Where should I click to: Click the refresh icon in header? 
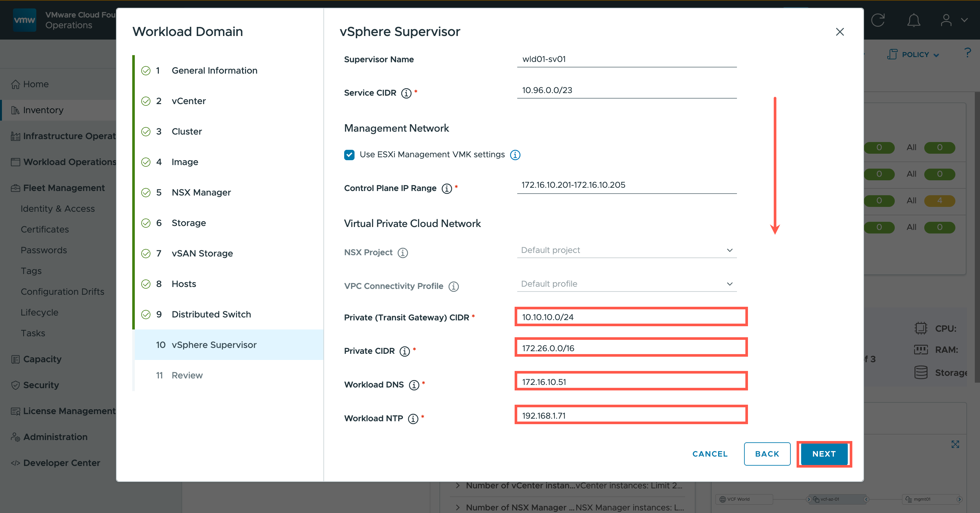click(878, 20)
